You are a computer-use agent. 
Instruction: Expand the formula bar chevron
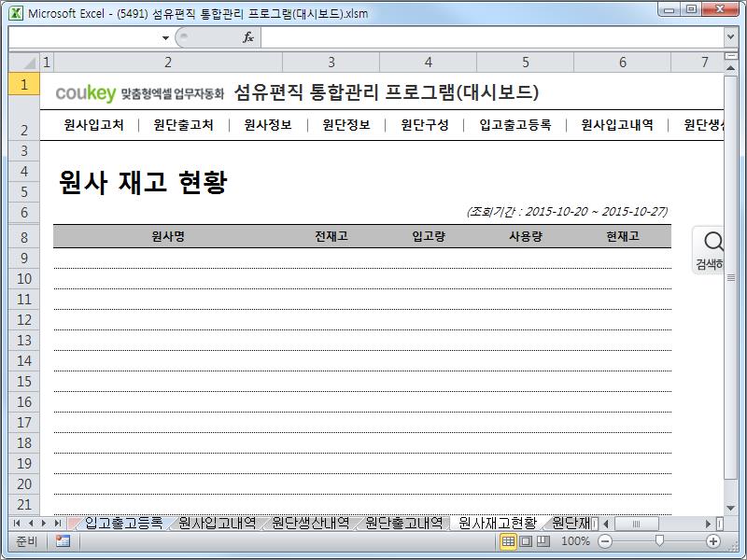(730, 36)
